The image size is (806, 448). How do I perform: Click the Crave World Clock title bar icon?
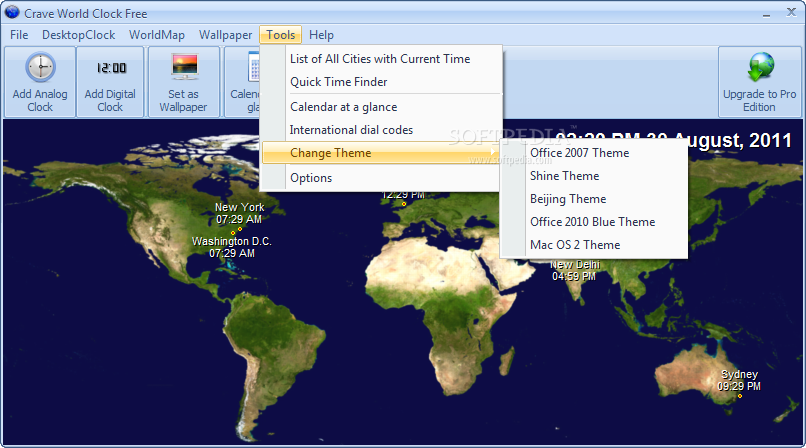click(x=12, y=13)
